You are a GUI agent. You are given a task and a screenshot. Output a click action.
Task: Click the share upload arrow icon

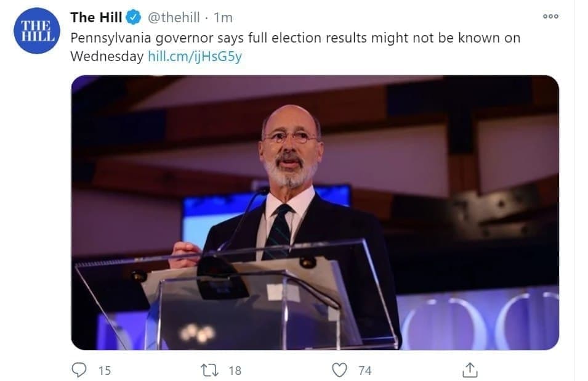click(x=469, y=370)
